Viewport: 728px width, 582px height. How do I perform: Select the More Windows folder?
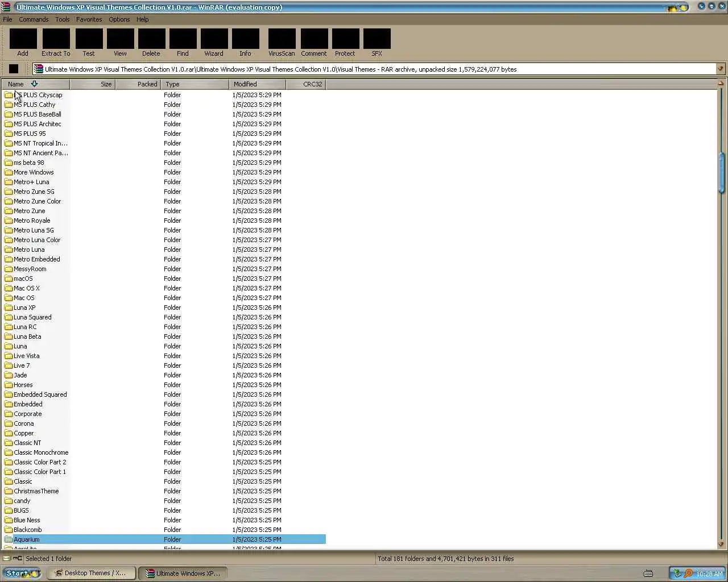(34, 172)
